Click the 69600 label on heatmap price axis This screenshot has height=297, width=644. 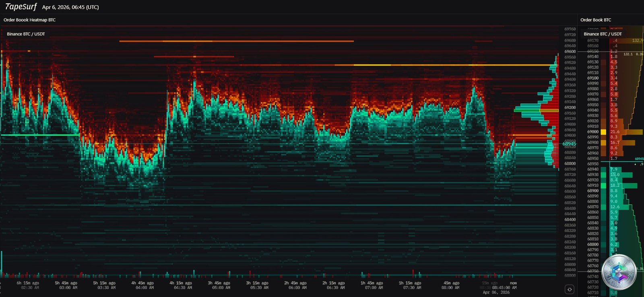[x=570, y=52]
